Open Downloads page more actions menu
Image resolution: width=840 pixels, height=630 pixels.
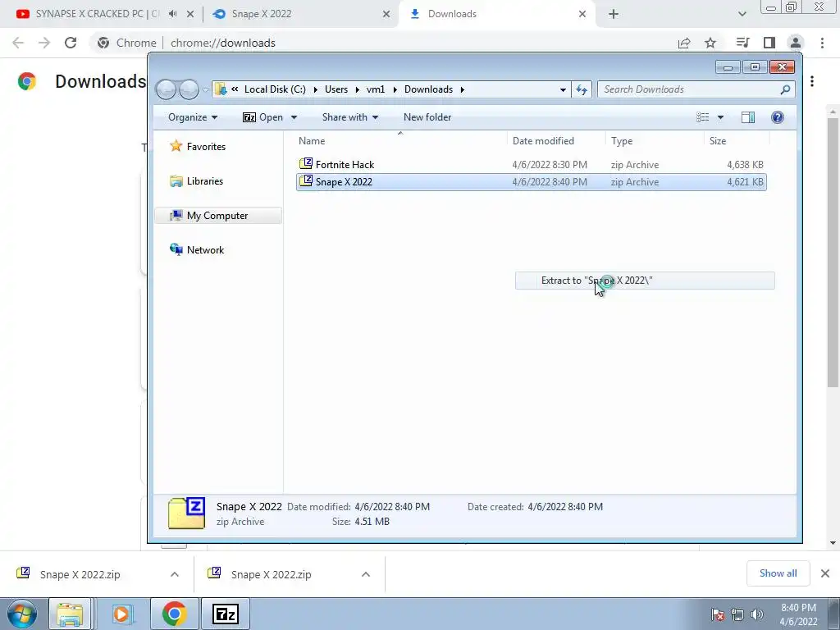pos(812,81)
